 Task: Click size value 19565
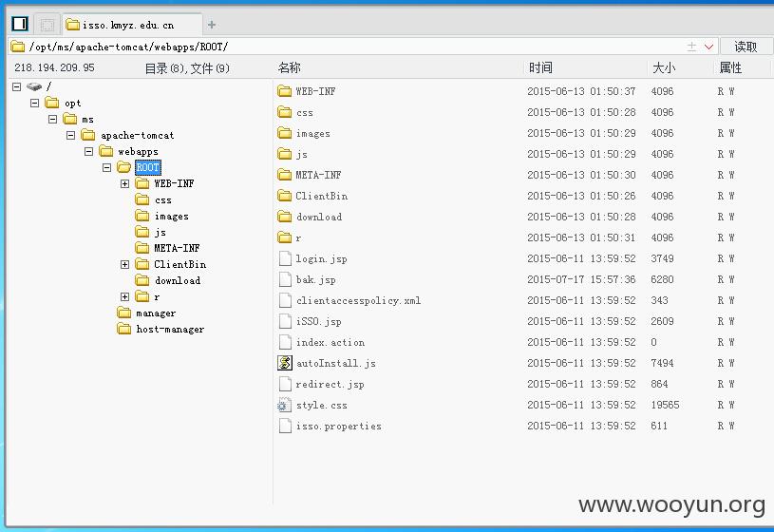665,405
